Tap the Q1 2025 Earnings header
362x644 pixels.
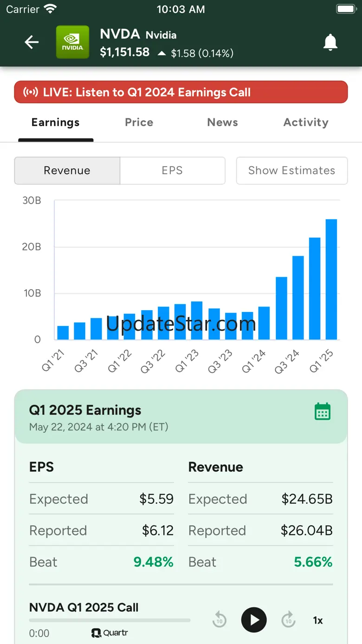pyautogui.click(x=85, y=410)
